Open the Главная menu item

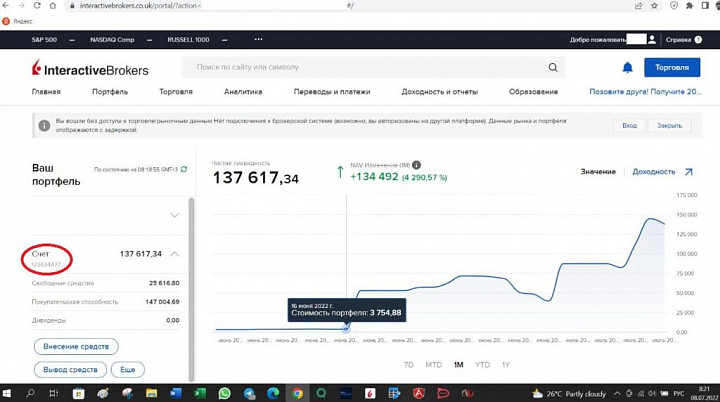[x=46, y=91]
